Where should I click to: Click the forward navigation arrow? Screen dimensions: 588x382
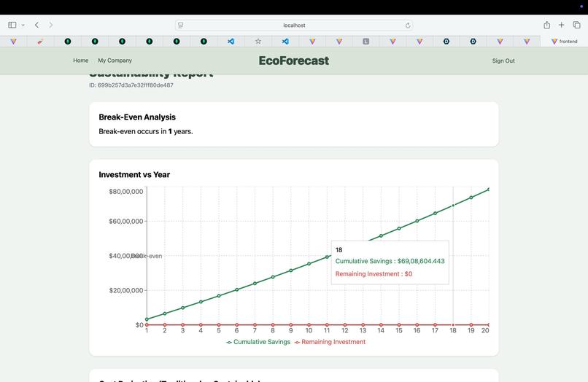50,25
